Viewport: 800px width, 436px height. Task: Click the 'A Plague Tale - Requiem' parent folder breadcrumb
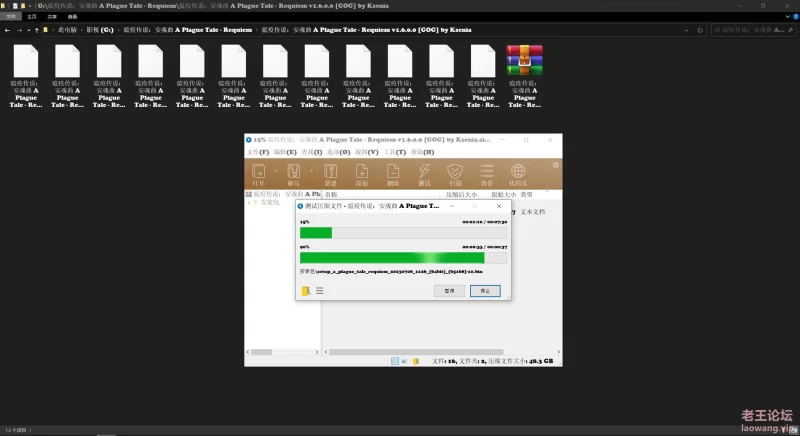pos(187,30)
